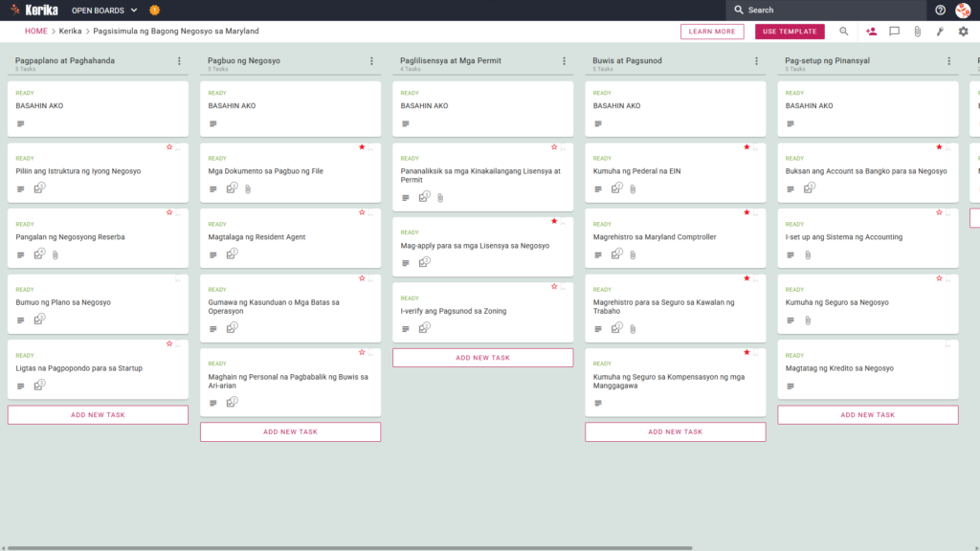Screen dimensions: 980x551
Task: Add new task to Pagpaplano at Paghahanda column
Action: (99, 415)
